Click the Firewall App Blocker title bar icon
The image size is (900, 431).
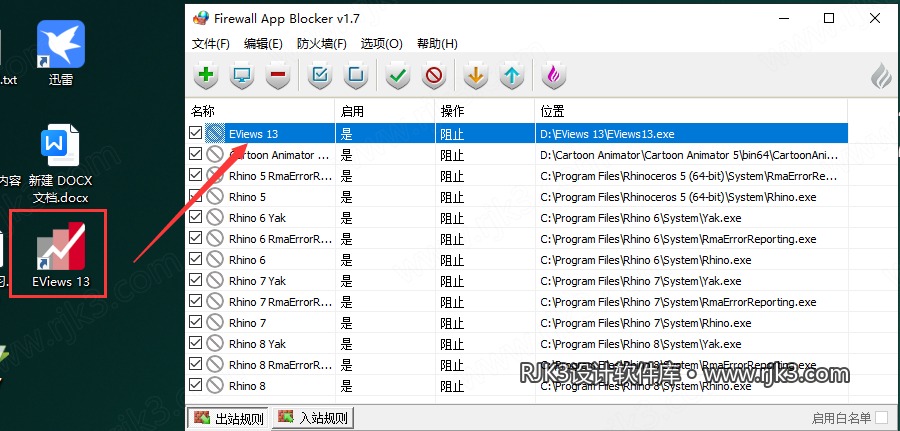[201, 18]
